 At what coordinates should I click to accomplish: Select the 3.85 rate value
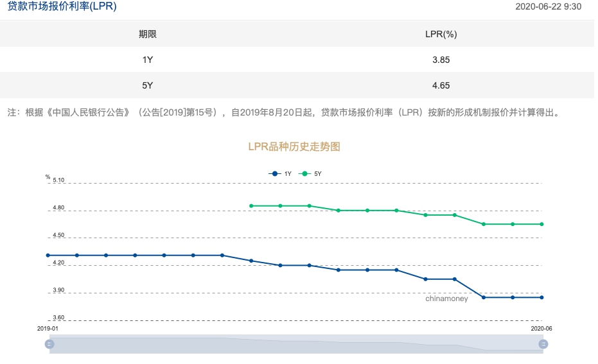[x=441, y=60]
